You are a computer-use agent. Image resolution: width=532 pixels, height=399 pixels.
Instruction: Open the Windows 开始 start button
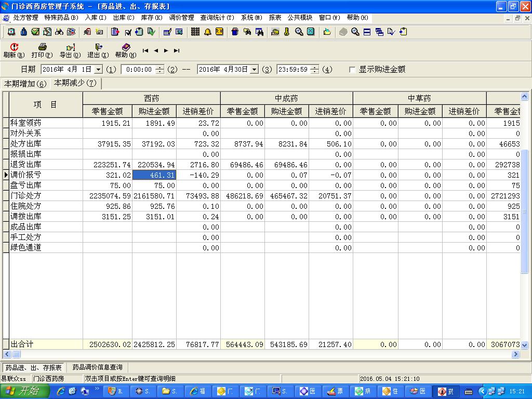click(24, 391)
